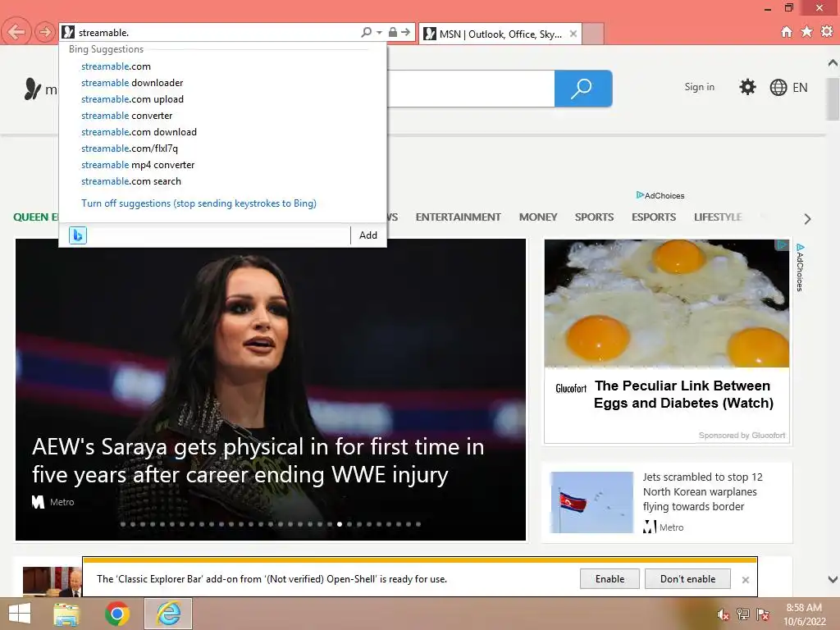Click the blue MSN search button
Screen dimensions: 840x630
pos(583,89)
